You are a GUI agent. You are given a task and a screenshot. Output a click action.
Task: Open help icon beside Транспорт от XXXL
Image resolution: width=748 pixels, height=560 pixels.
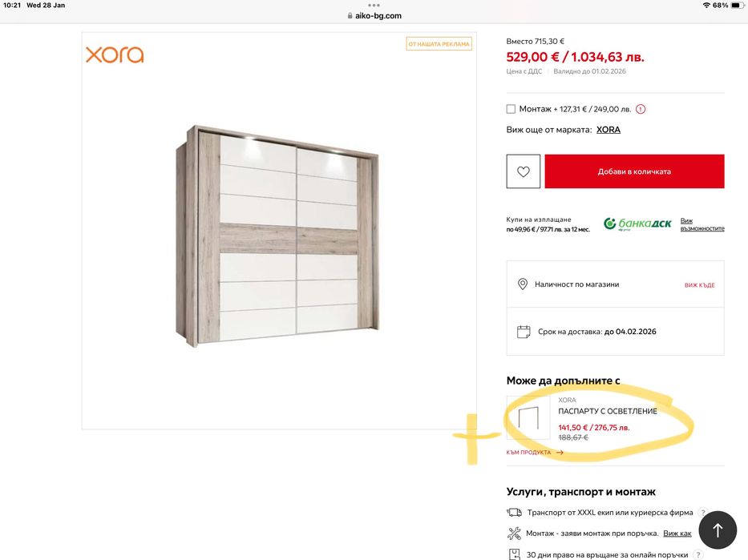pyautogui.click(x=702, y=513)
